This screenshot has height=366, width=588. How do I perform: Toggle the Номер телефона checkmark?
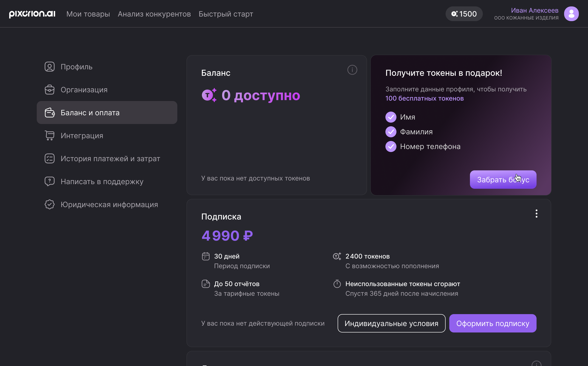point(391,146)
